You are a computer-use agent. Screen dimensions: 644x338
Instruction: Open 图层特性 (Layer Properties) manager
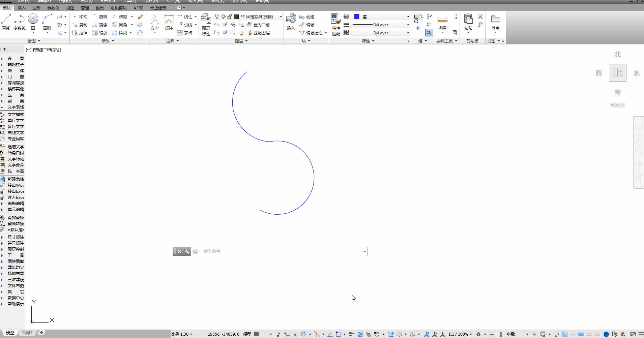click(206, 25)
